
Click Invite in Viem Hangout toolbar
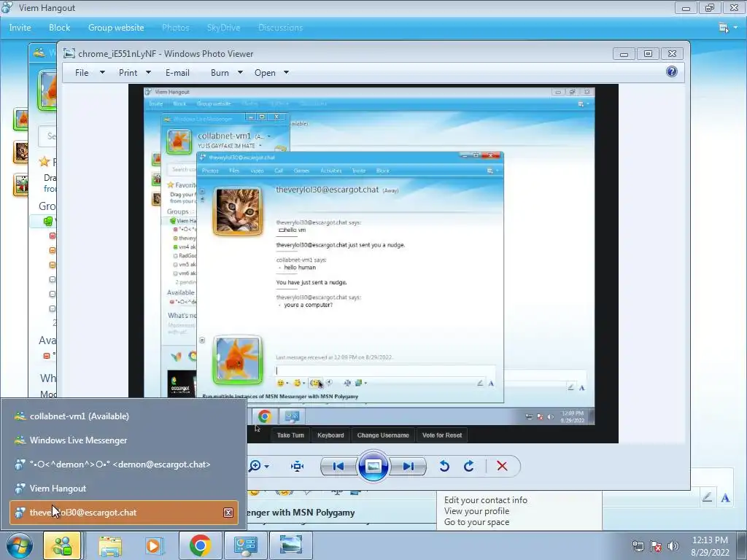pos(20,28)
